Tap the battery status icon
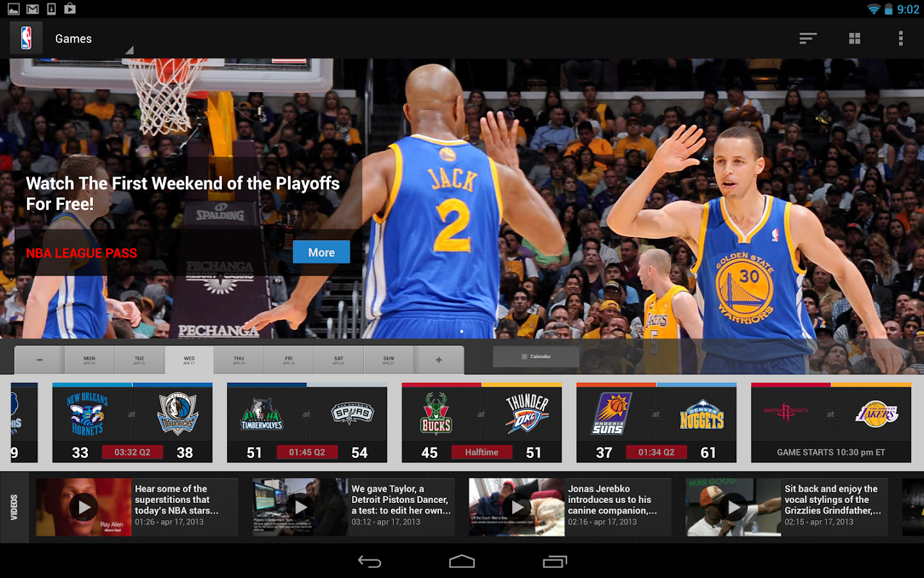 [x=889, y=9]
